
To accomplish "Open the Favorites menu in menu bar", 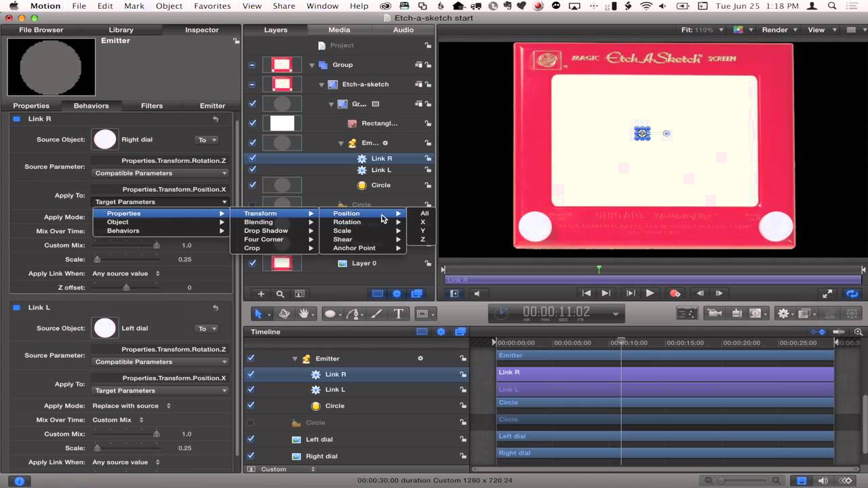I will [212, 6].
